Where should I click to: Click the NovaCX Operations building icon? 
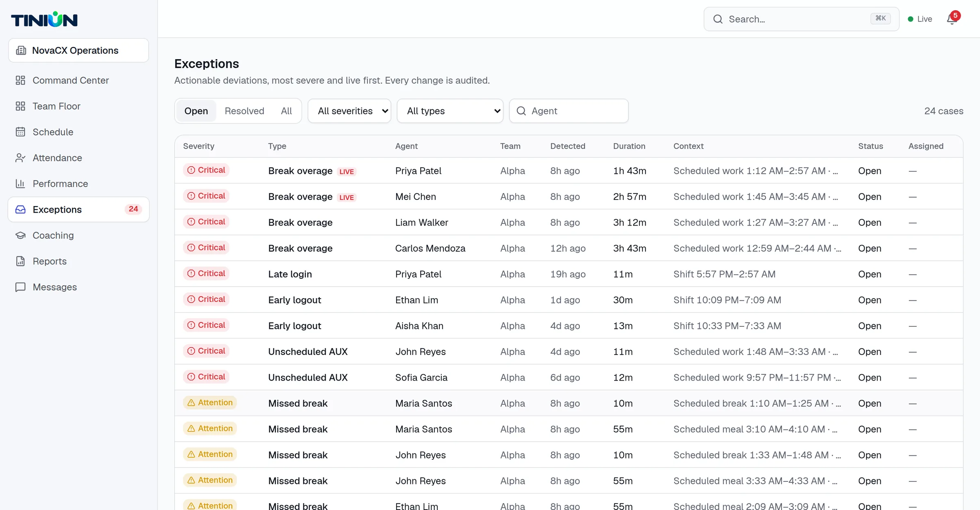tap(21, 50)
